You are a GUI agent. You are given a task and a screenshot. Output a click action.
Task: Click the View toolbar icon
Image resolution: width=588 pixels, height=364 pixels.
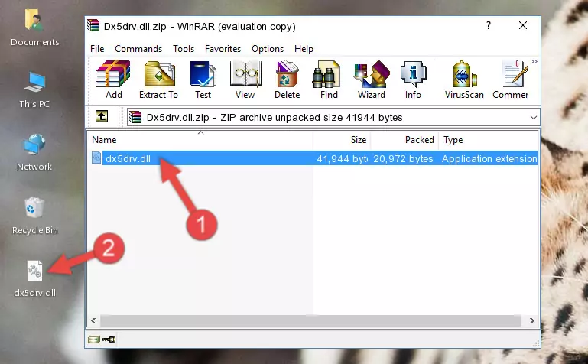(x=245, y=80)
